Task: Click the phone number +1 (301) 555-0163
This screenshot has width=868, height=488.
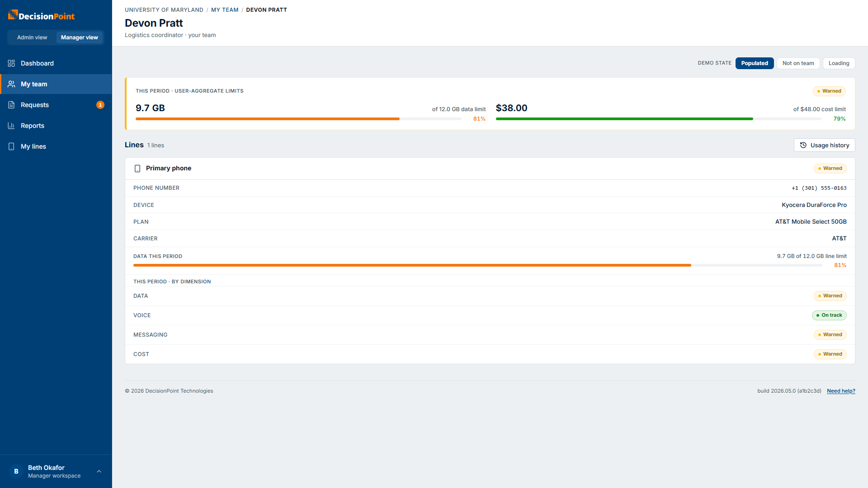Action: (x=819, y=188)
